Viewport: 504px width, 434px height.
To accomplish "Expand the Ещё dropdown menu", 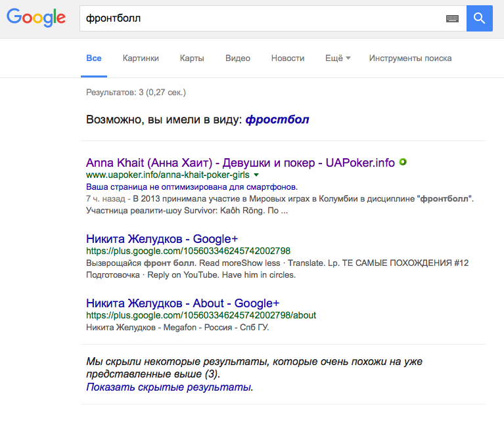I will click(x=338, y=58).
